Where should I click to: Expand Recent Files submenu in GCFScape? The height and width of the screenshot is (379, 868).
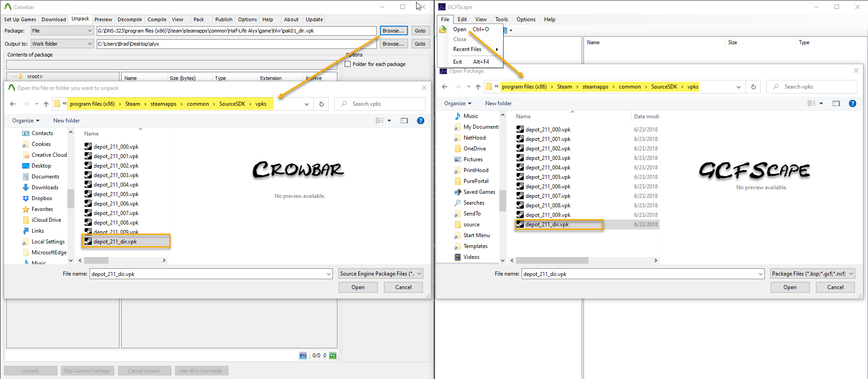(x=476, y=49)
